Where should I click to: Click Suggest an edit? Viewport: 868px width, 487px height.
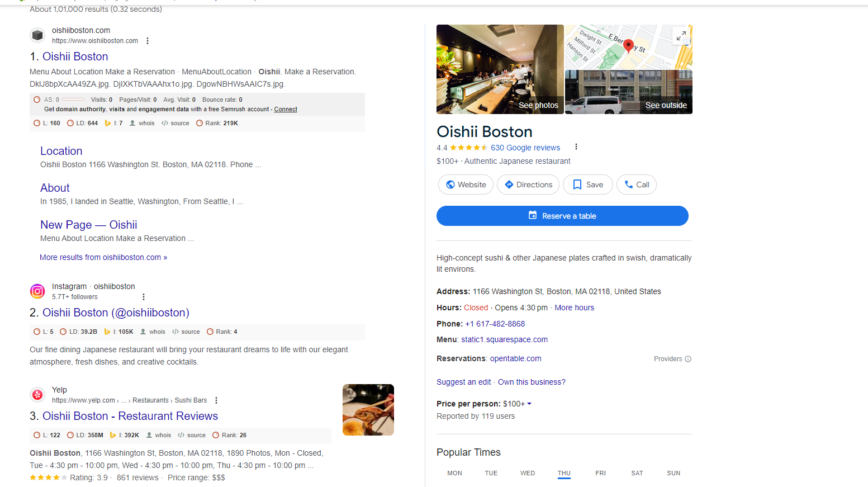(463, 382)
